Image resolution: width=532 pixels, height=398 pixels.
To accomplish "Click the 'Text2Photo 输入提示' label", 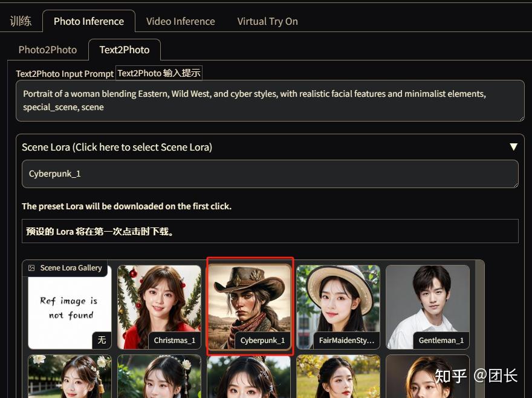I will (159, 73).
